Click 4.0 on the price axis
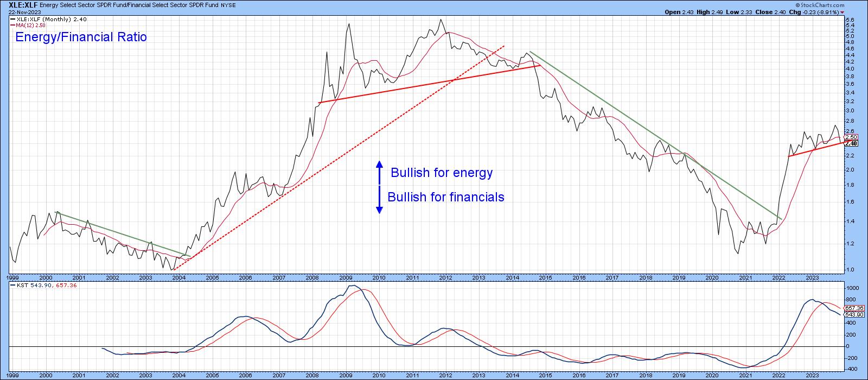This screenshot has width=868, height=380. (x=850, y=69)
